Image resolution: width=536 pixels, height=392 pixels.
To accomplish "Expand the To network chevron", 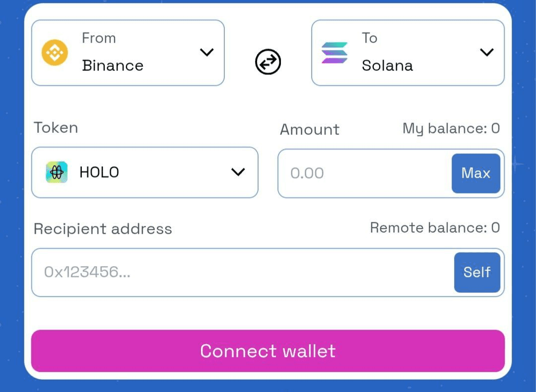I will click(487, 52).
